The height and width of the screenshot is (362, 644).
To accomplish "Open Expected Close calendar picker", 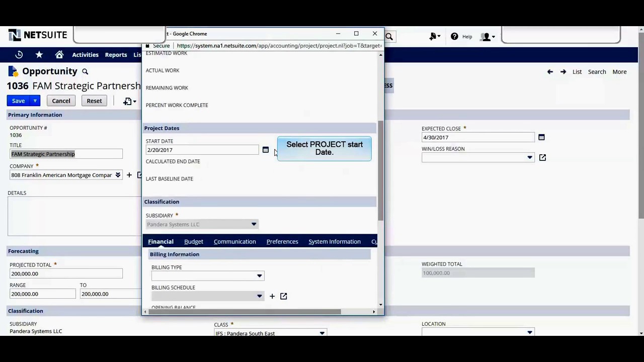I will click(541, 137).
